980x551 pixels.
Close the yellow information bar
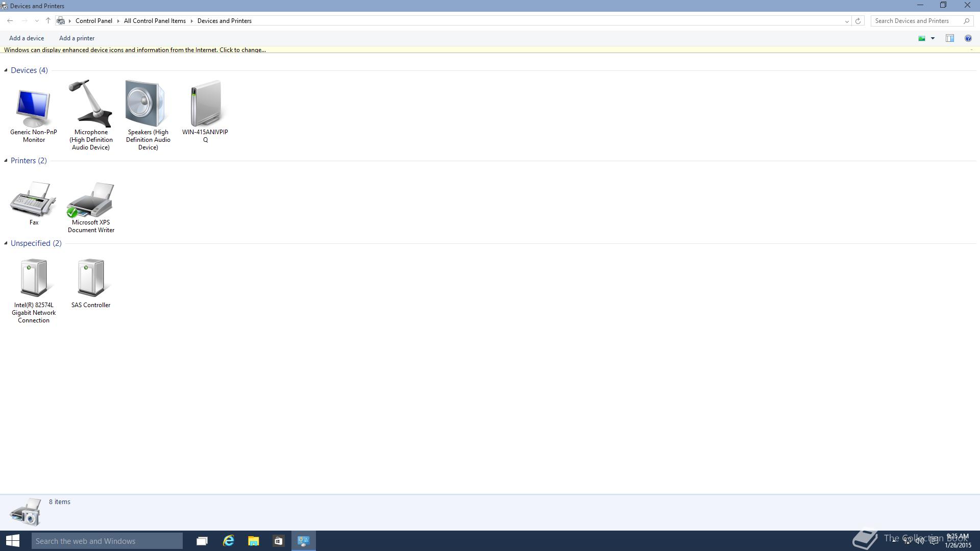(971, 50)
